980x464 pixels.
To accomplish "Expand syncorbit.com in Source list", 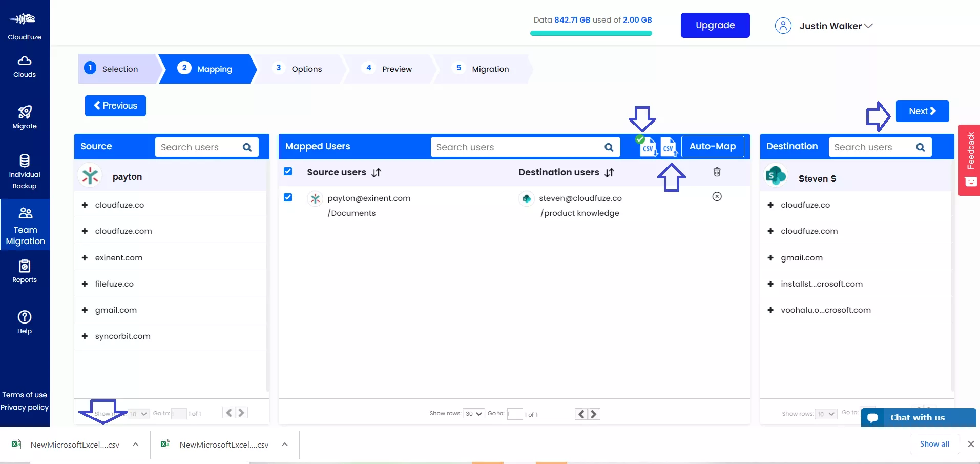I will [x=85, y=336].
